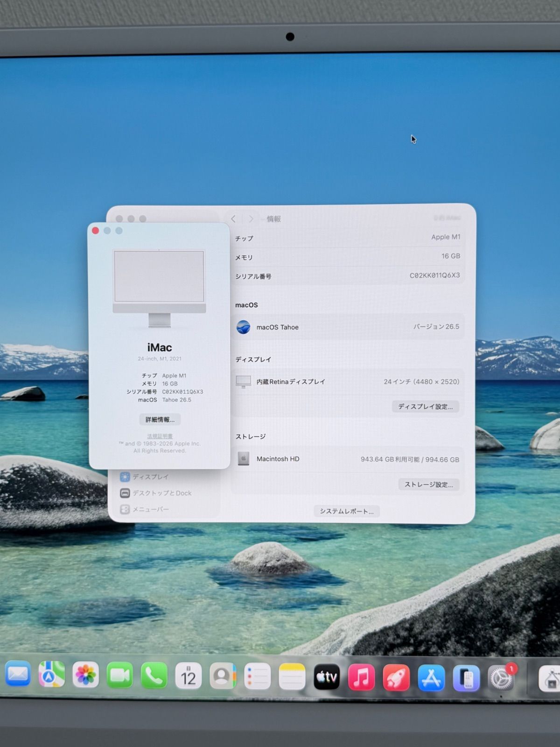Start FaceTime from the Dock
The height and width of the screenshot is (747, 560).
(120, 675)
